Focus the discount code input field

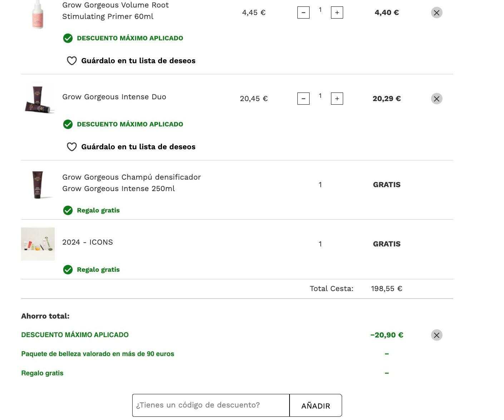[x=211, y=405]
